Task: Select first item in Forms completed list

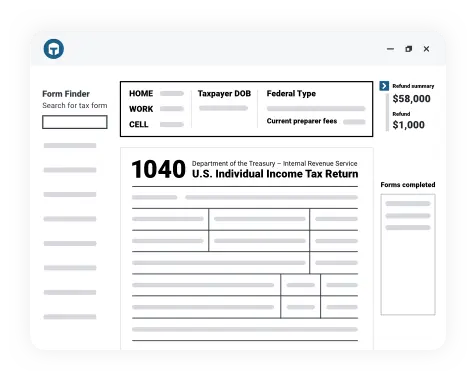Action: (408, 204)
